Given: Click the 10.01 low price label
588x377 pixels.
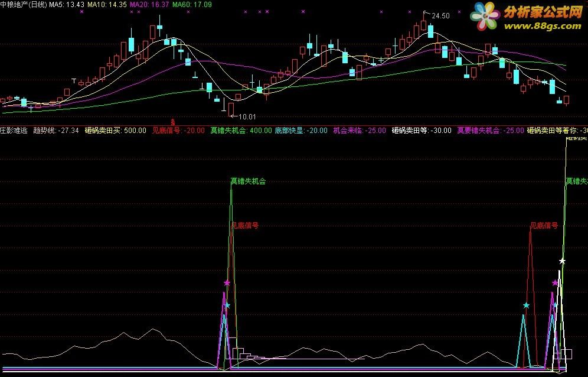Looking at the screenshot, I should 247,117.
